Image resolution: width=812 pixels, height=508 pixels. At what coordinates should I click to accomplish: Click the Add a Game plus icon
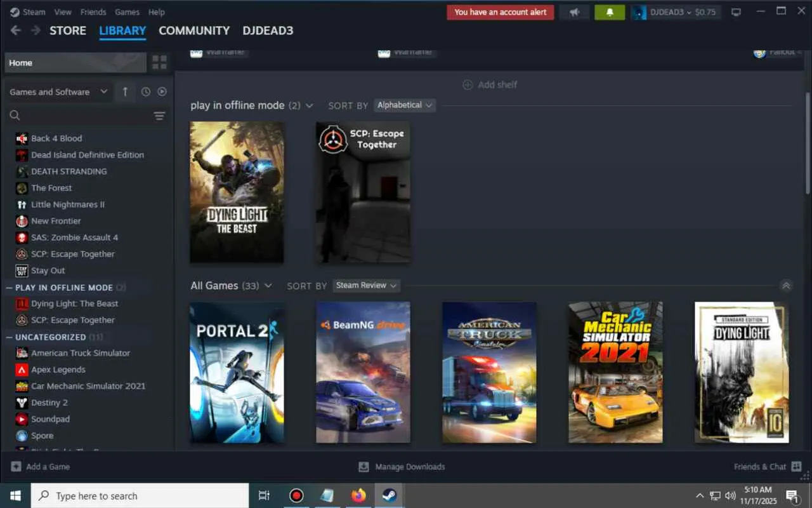click(16, 467)
